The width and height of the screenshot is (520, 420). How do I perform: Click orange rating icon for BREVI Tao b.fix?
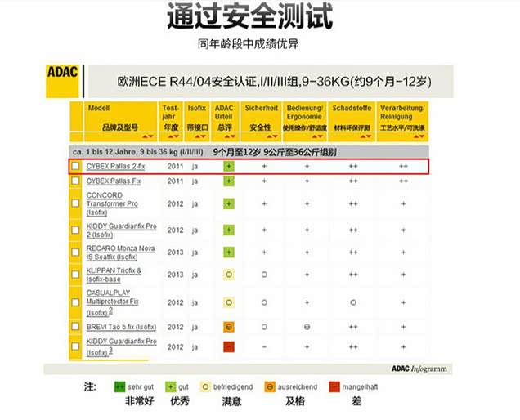(229, 327)
